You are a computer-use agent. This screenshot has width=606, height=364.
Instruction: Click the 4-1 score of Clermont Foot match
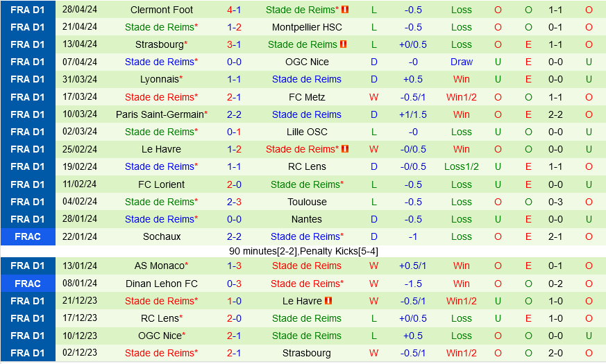click(x=234, y=10)
